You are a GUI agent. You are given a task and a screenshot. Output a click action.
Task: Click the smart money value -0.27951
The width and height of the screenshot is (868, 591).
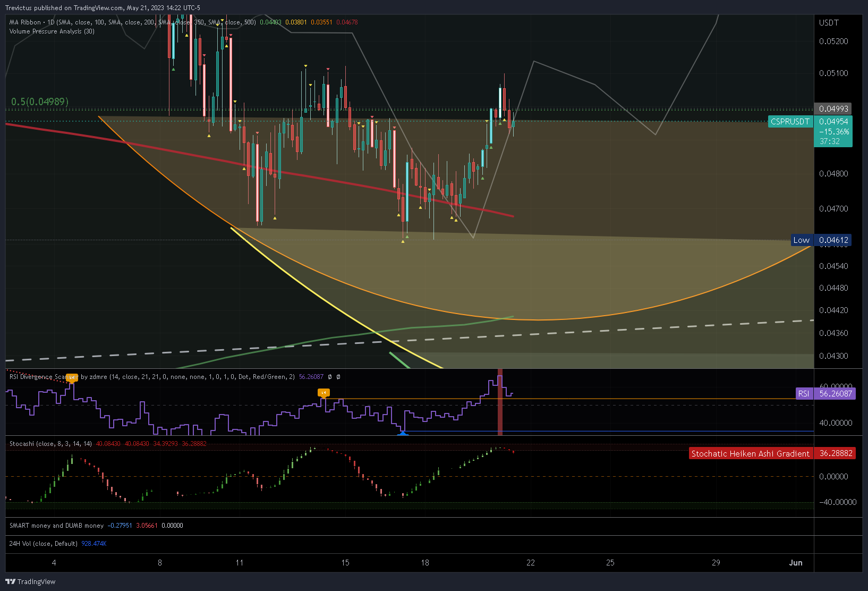(x=120, y=526)
